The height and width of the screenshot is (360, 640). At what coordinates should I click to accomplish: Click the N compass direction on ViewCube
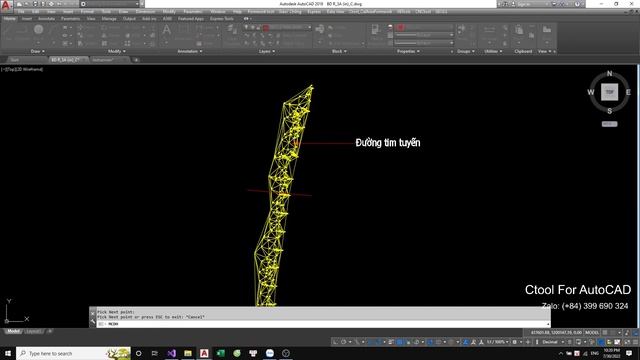(609, 73)
